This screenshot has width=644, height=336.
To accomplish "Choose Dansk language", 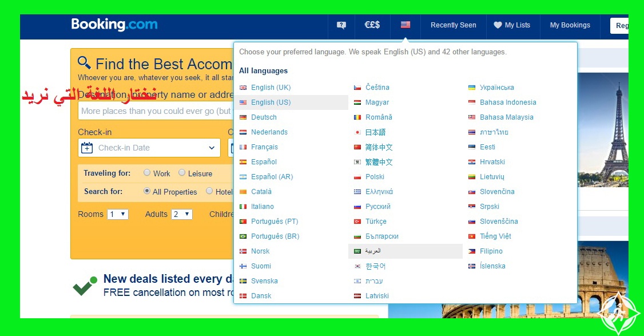I will point(261,296).
